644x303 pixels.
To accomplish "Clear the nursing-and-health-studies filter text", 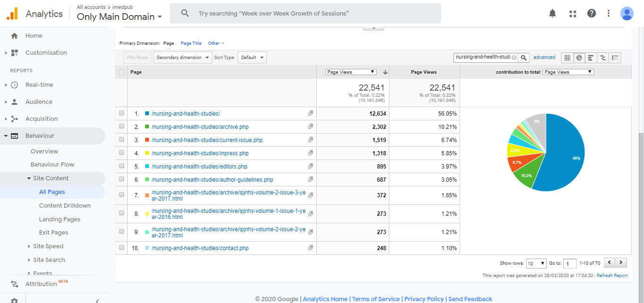I will click(x=514, y=58).
